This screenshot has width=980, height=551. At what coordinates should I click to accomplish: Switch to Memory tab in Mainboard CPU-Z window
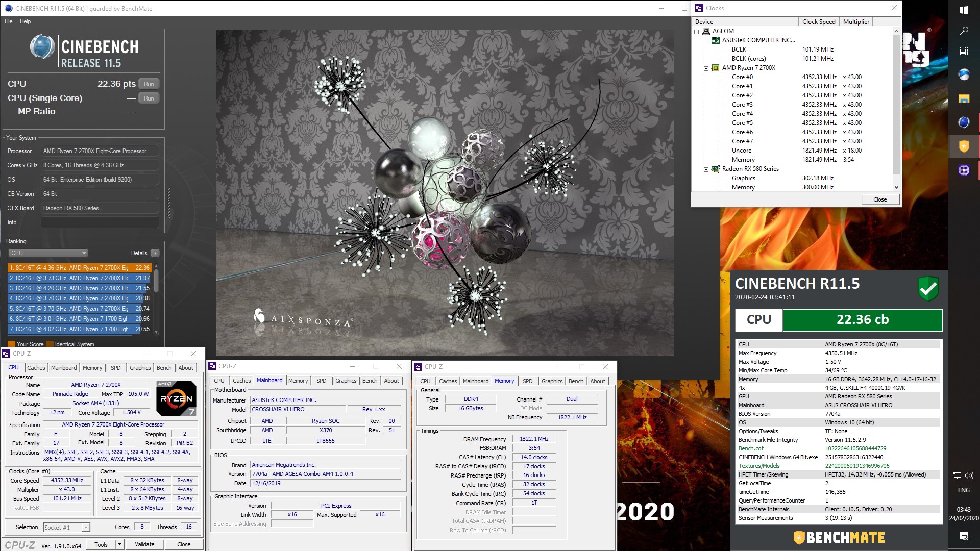point(298,381)
